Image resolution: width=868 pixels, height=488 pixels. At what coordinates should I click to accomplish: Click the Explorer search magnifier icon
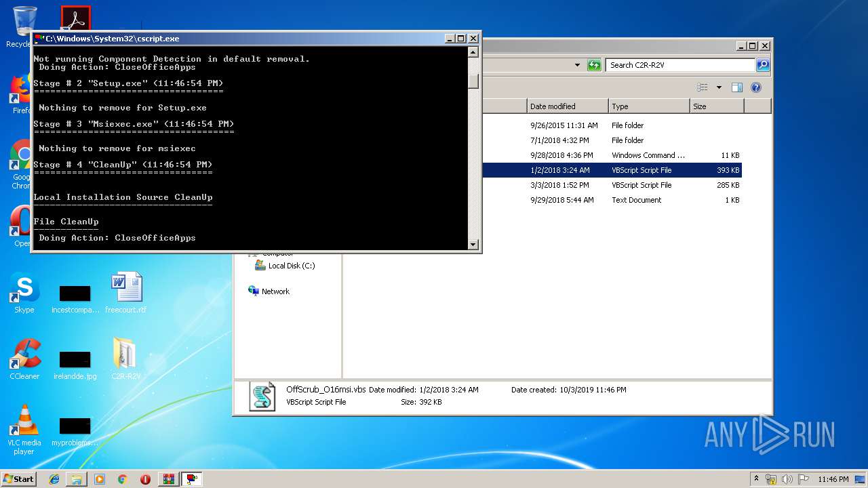click(763, 65)
